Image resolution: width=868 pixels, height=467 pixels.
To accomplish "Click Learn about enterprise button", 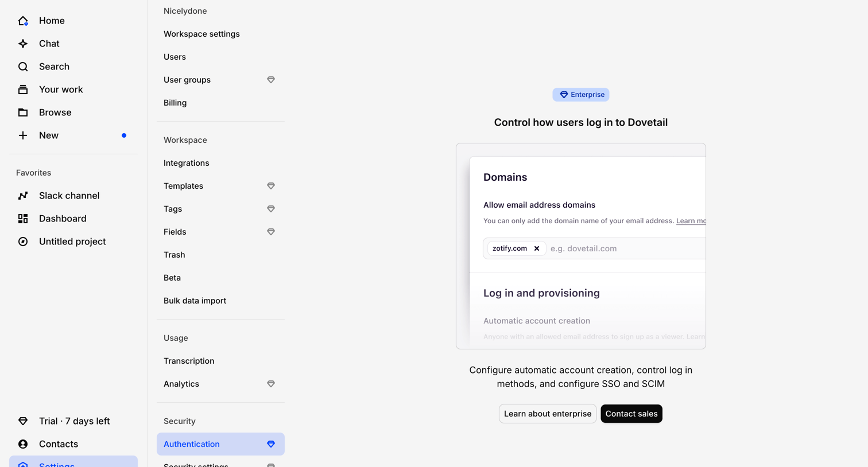I will (x=548, y=414).
